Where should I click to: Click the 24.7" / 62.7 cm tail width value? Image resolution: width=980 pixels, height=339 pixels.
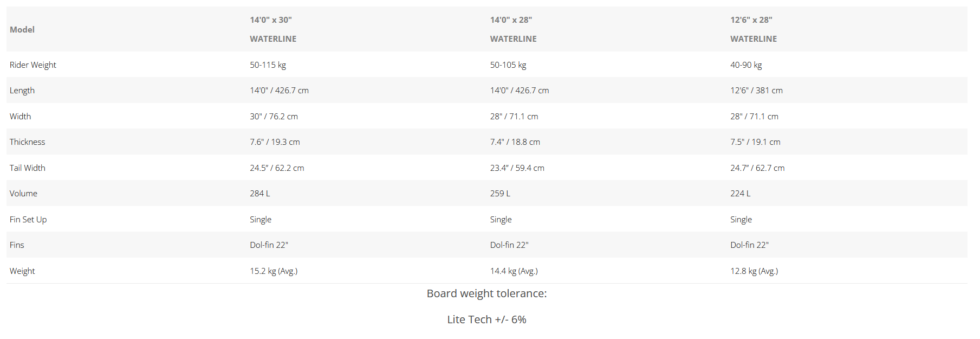coord(757,168)
